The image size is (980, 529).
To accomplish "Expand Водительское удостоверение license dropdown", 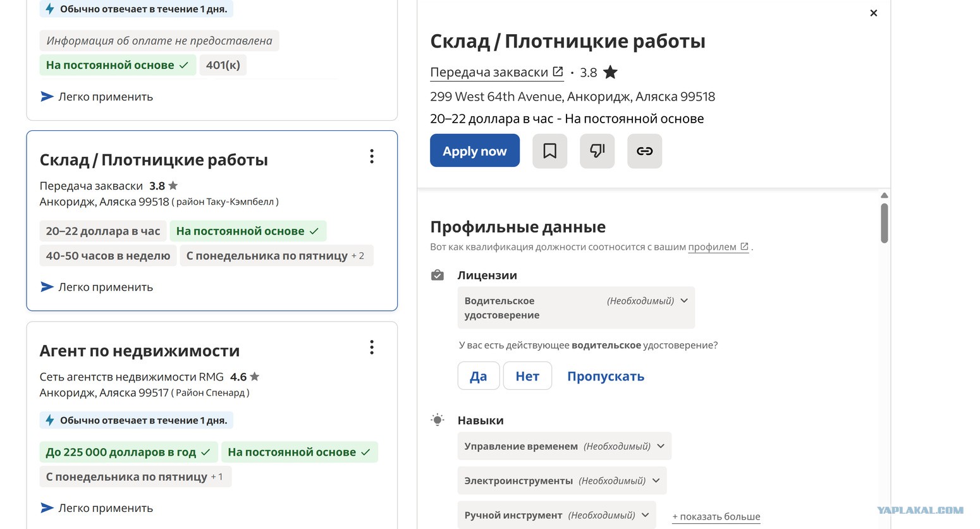I will click(x=576, y=308).
